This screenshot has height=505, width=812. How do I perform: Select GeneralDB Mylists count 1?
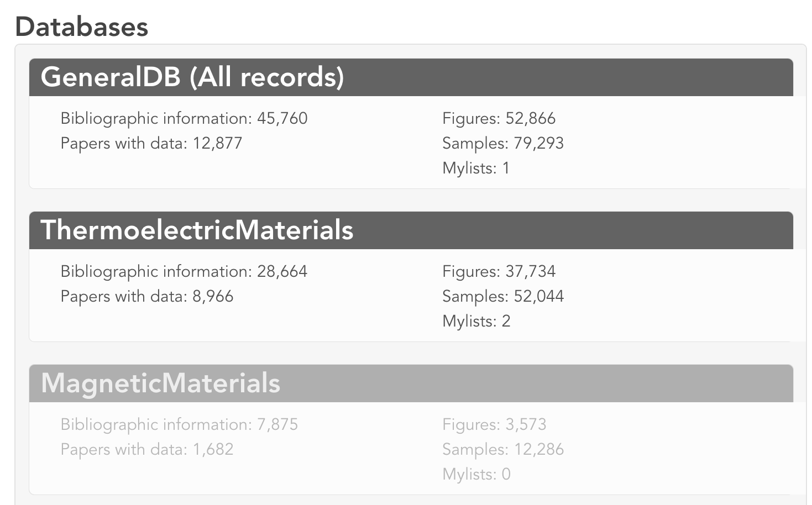pyautogui.click(x=476, y=168)
